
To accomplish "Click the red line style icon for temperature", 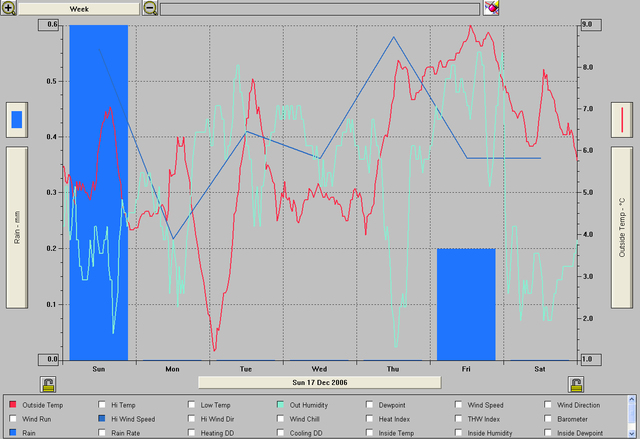I will coord(623,121).
